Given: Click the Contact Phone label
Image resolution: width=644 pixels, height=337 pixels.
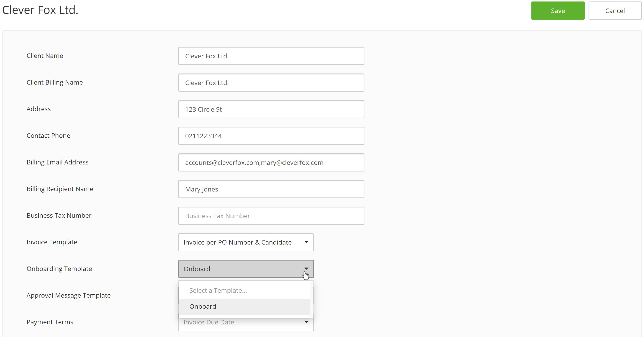Looking at the screenshot, I should coord(48,136).
